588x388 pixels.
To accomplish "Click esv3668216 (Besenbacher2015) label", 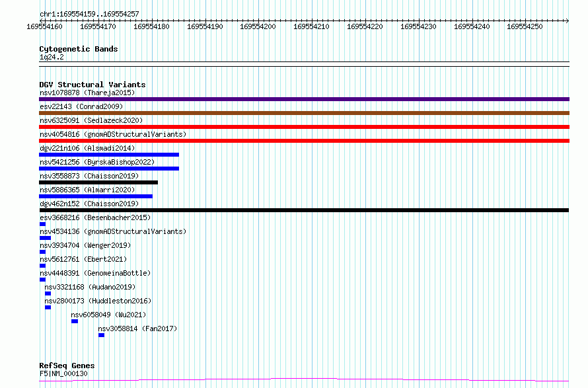I will click(x=95, y=217).
